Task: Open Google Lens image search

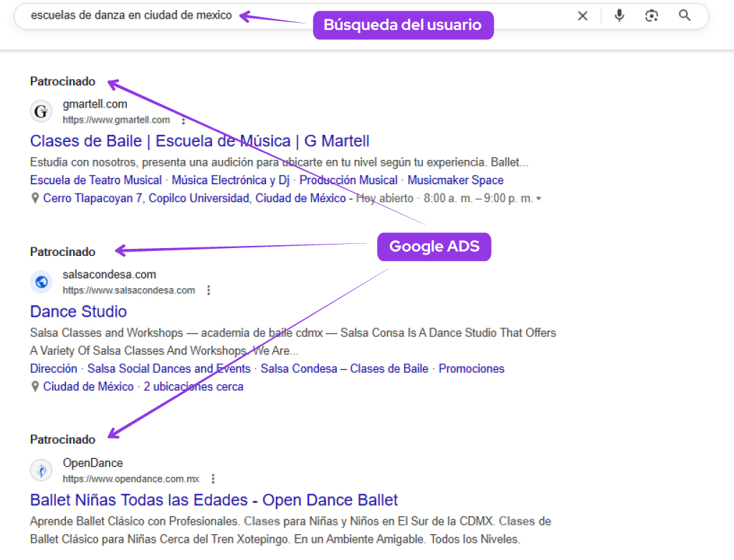Action: [652, 15]
